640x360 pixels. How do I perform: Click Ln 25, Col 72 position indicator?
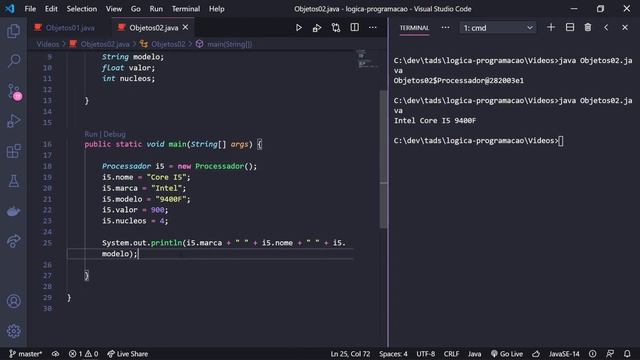pos(350,354)
